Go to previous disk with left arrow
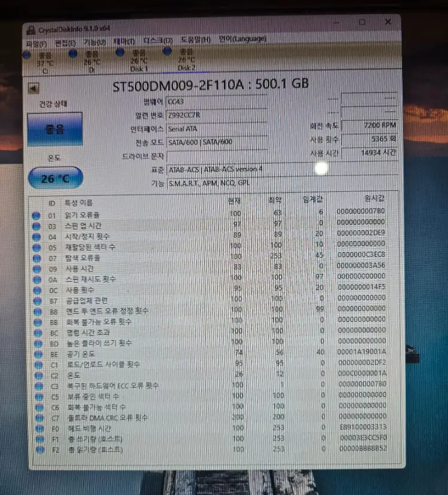This screenshot has height=495, width=448. 33,88
